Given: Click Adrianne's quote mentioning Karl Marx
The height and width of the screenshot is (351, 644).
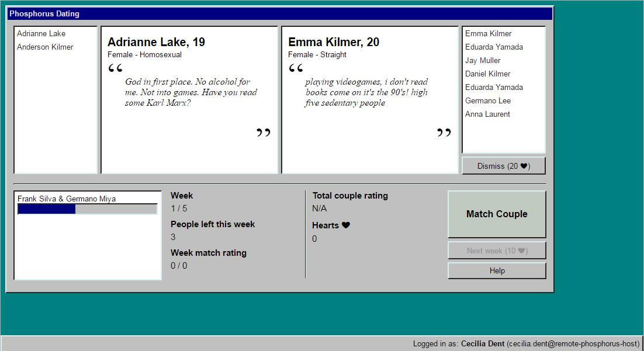Looking at the screenshot, I should [x=191, y=92].
